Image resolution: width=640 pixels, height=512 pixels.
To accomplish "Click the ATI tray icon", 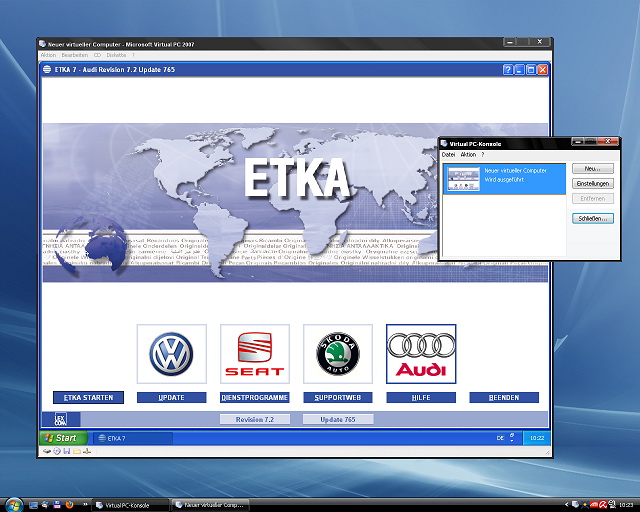I will point(593,505).
